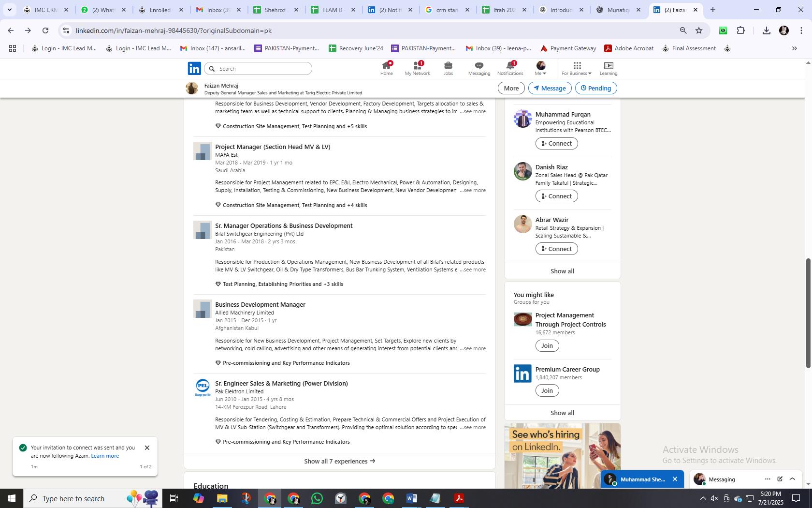Open Chrome menu three dots
The height and width of the screenshot is (508, 812).
(801, 30)
